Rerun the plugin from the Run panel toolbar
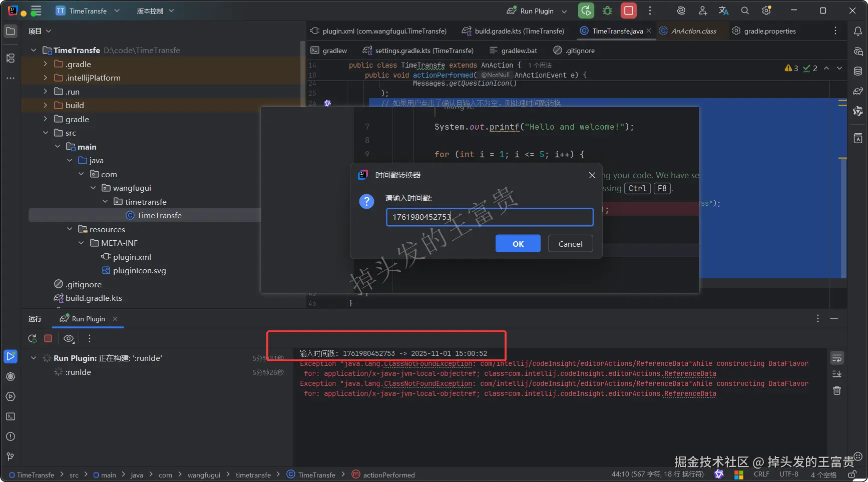This screenshot has width=868, height=482. 33,338
